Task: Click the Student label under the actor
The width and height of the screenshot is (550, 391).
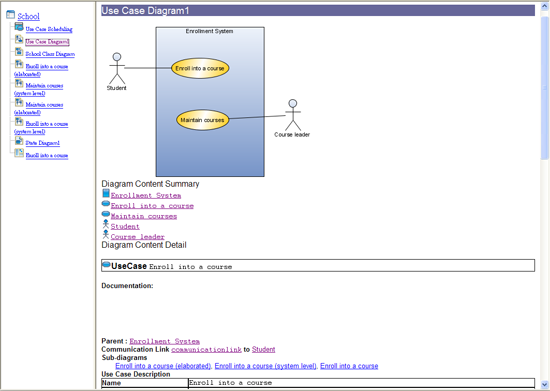Action: click(116, 88)
